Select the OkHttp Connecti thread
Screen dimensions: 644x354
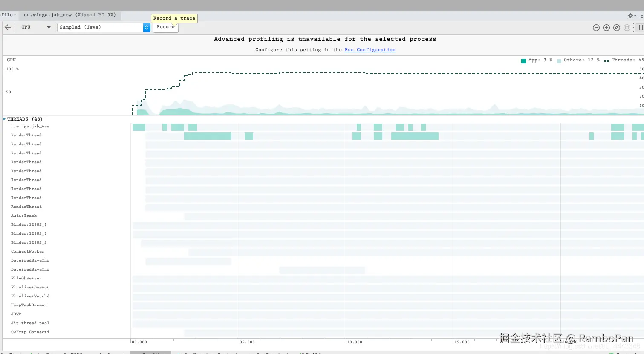pyautogui.click(x=30, y=332)
